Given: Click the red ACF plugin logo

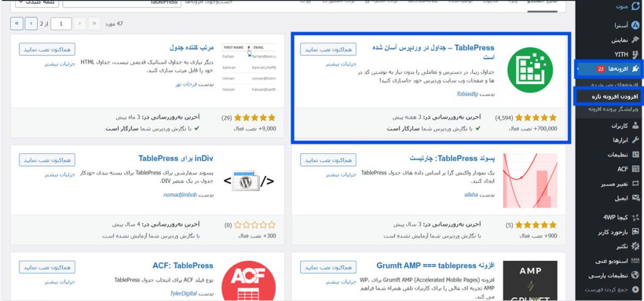Looking at the screenshot, I should pos(249,280).
